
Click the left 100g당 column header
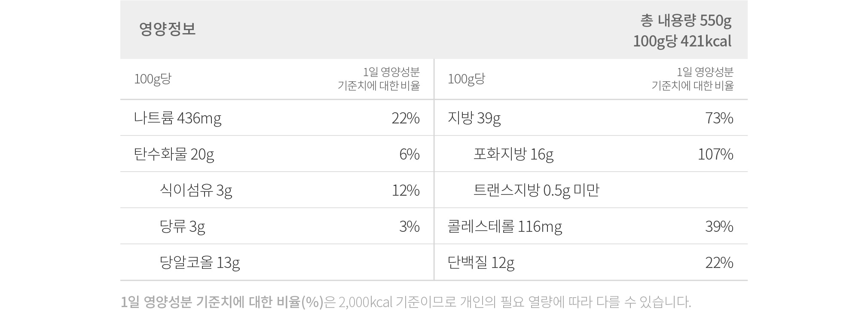point(153,79)
